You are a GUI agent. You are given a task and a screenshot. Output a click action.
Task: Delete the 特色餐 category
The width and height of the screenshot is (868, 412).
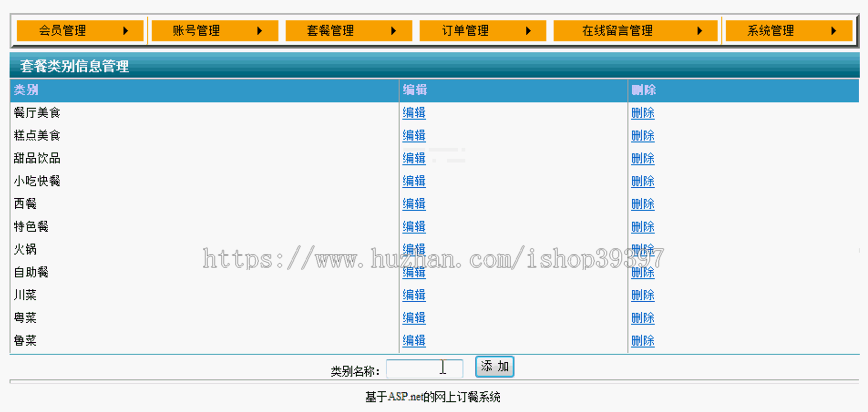pyautogui.click(x=643, y=227)
